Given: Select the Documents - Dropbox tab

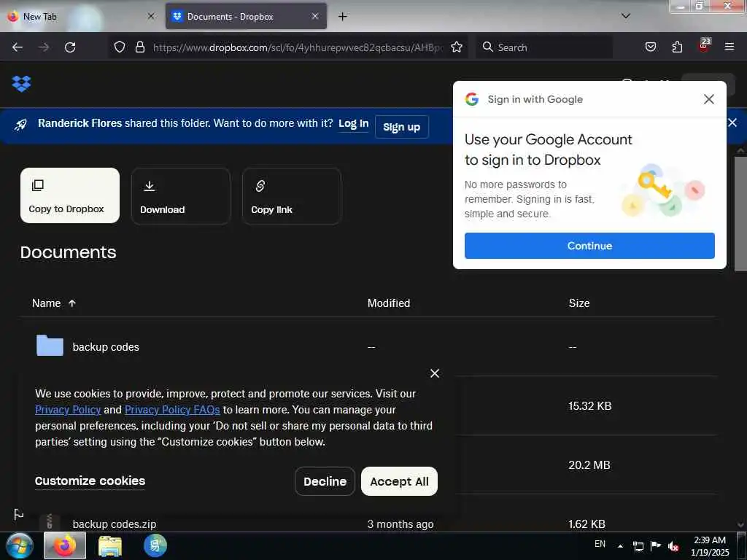Looking at the screenshot, I should click(x=246, y=17).
